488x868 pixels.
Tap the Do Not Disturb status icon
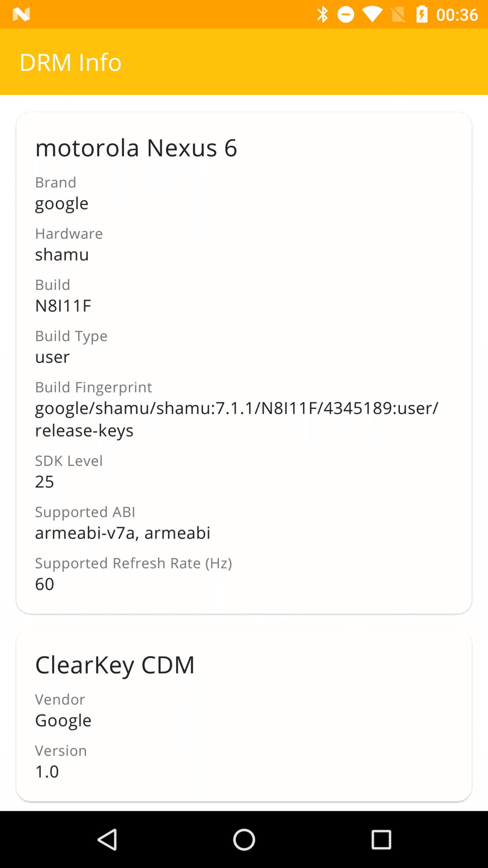pos(346,14)
